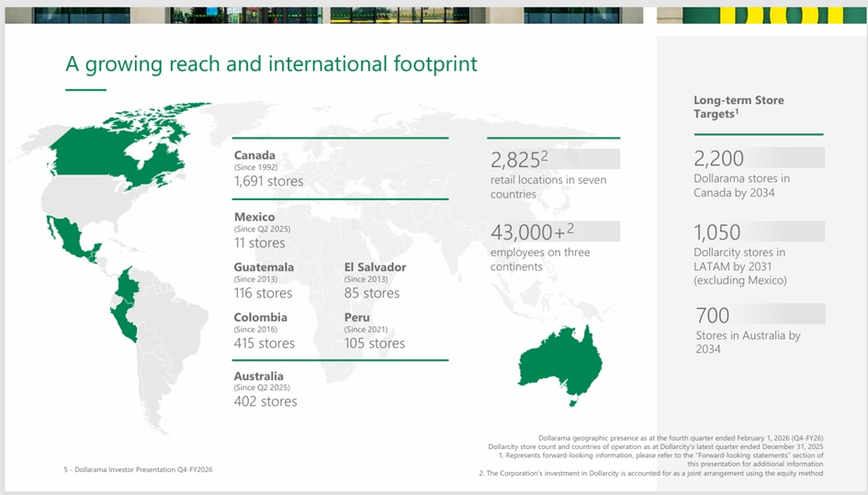This screenshot has height=495, width=868.
Task: Click the yellow-striped header image at top right
Action: point(761,15)
